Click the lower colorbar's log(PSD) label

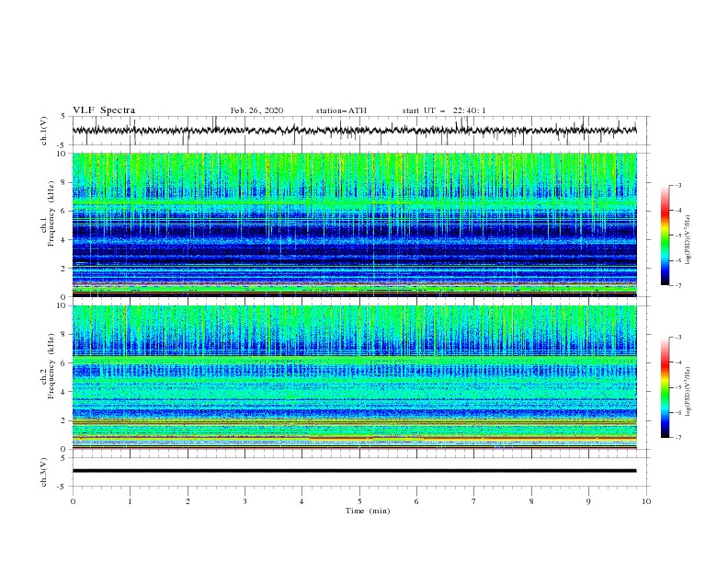pos(688,391)
